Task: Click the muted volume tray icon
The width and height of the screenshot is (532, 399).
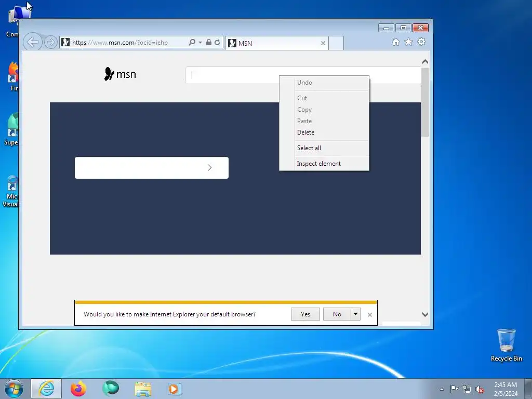Action: point(480,390)
